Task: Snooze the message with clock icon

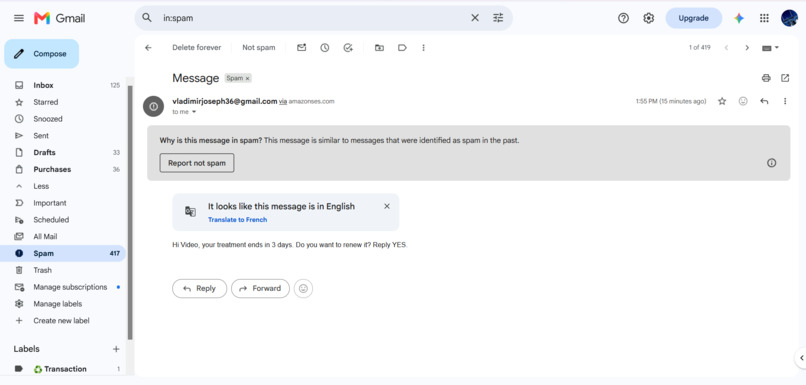Action: click(x=325, y=48)
